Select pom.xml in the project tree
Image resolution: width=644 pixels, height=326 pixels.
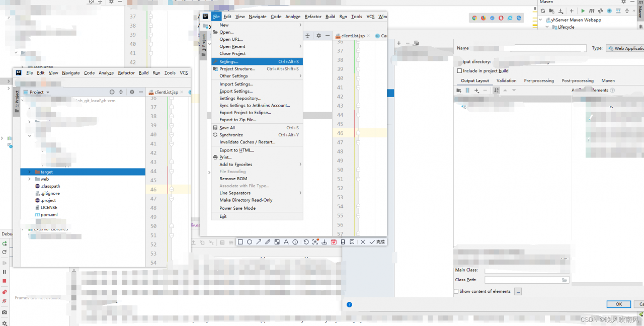[x=49, y=215]
